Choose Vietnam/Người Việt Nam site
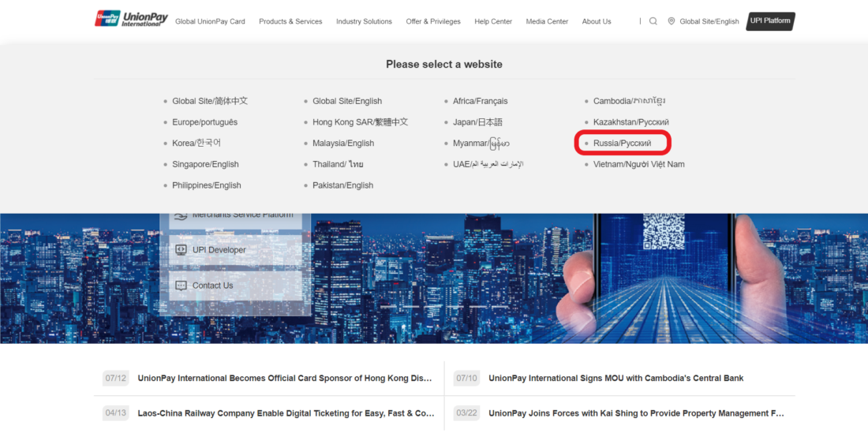868x433 pixels. point(638,164)
